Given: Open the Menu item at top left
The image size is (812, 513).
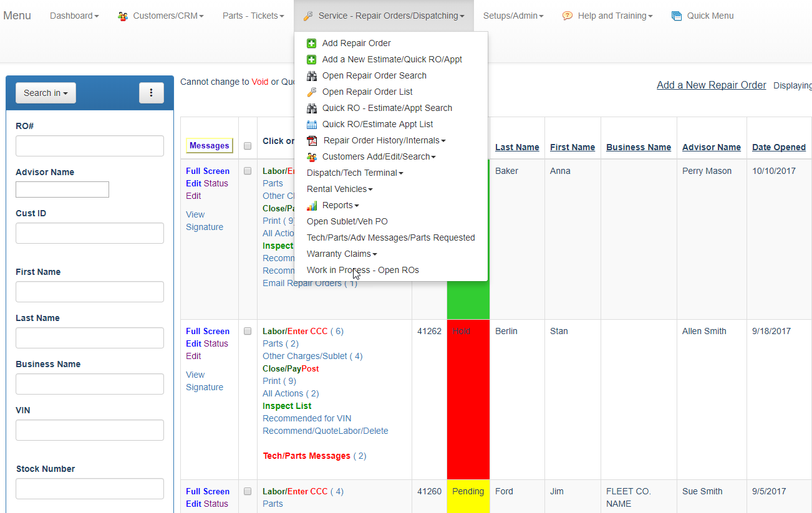Looking at the screenshot, I should click(x=17, y=16).
